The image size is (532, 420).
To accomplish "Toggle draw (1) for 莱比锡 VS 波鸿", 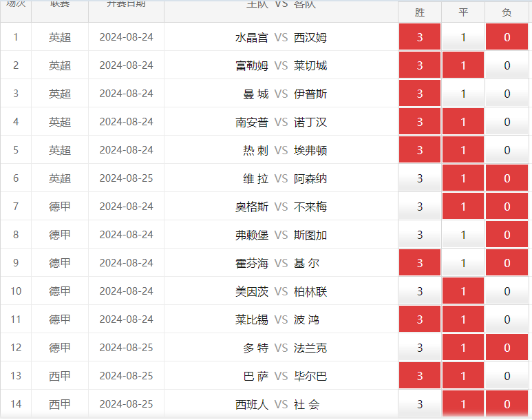I will pyautogui.click(x=463, y=319).
